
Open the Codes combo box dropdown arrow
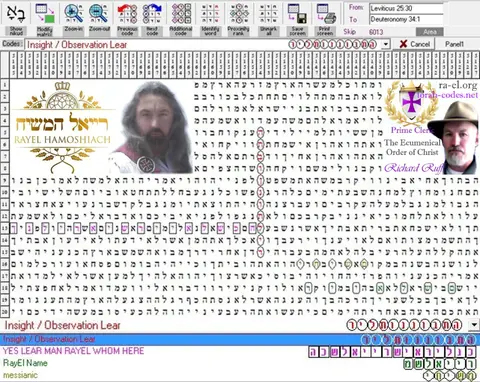tap(386, 44)
